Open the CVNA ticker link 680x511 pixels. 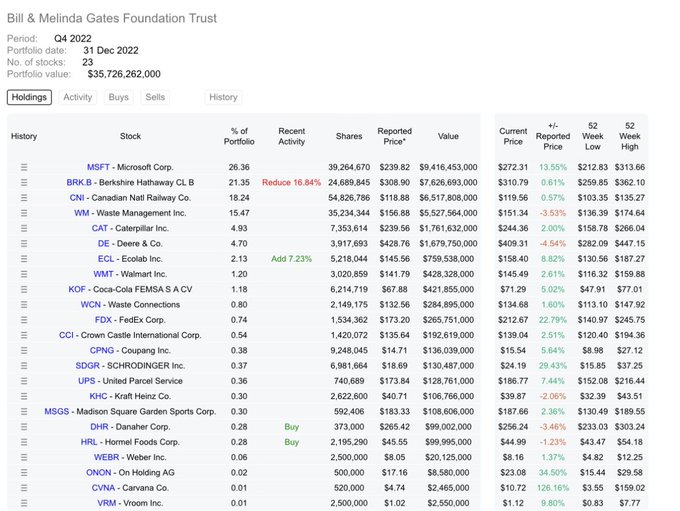[103, 488]
